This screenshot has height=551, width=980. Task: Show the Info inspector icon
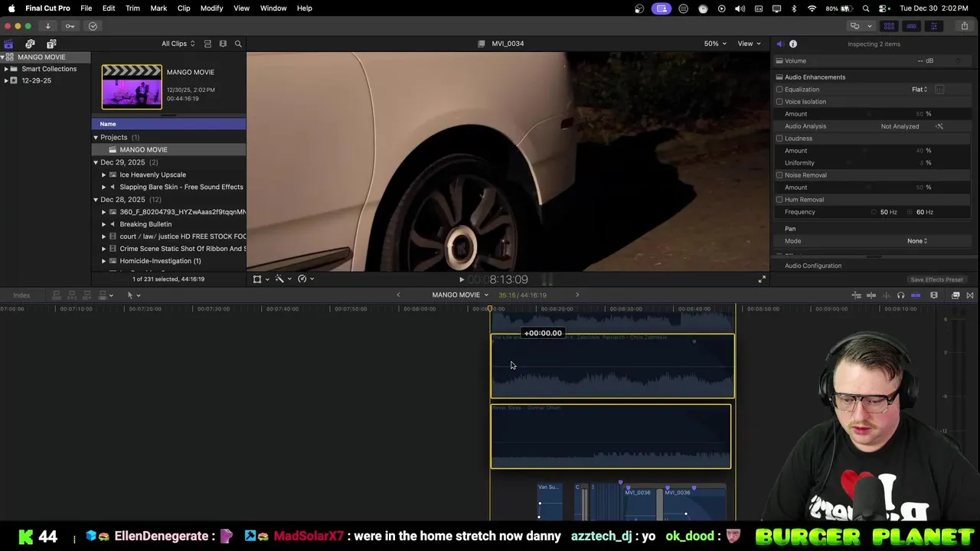point(793,44)
